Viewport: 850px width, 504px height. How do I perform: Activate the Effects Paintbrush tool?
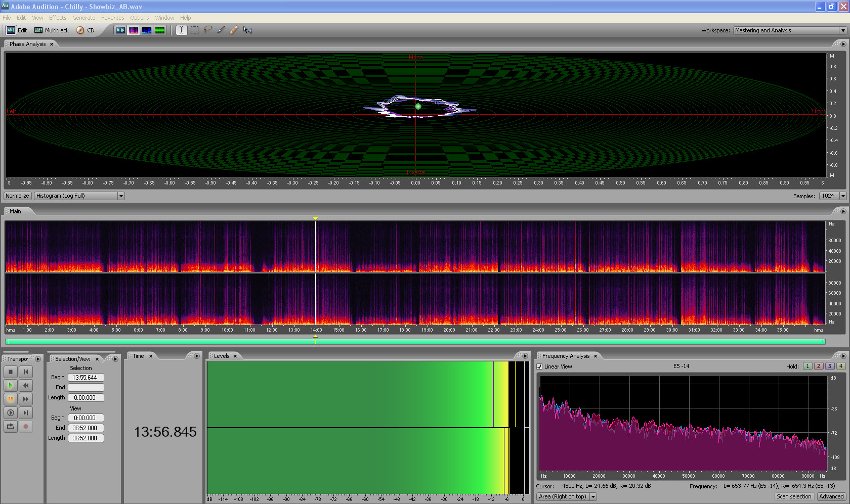tap(221, 30)
